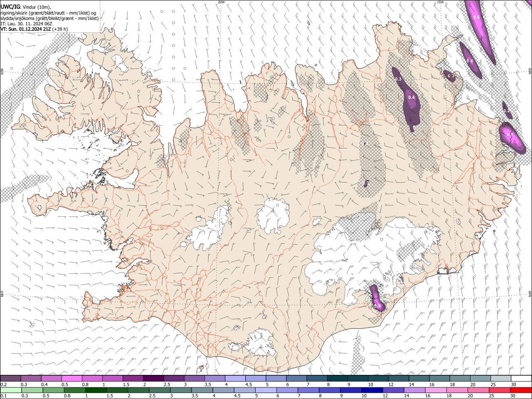Image resolution: width=532 pixels, height=399 pixels.
Task: Click the 'IT: Lau. 30. 11. 2024 06Z' line
Action: tap(26, 24)
